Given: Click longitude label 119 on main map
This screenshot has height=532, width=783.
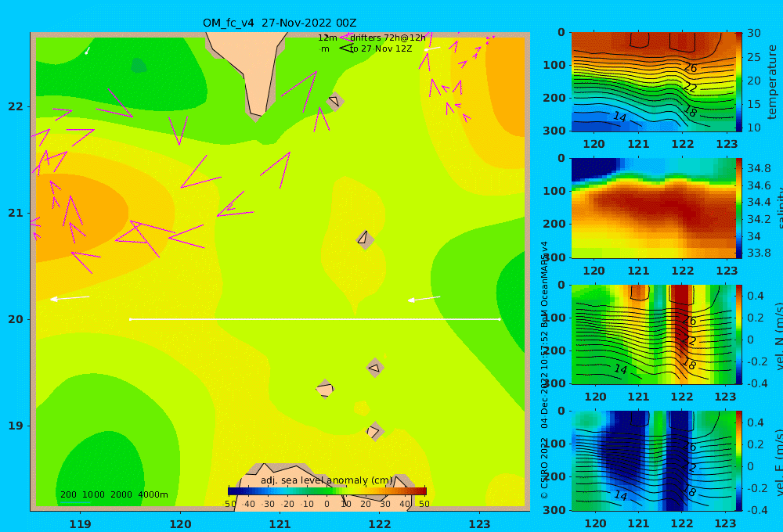Looking at the screenshot, I should point(81,524).
